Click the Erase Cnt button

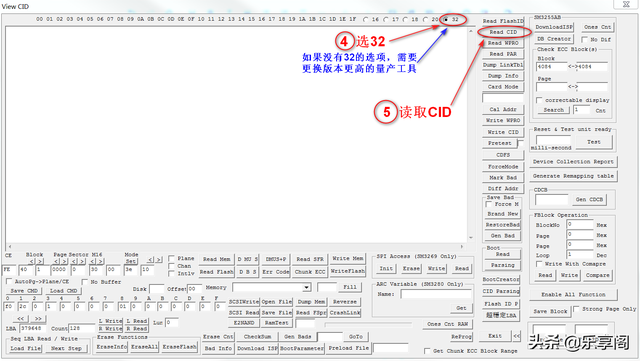218,336
